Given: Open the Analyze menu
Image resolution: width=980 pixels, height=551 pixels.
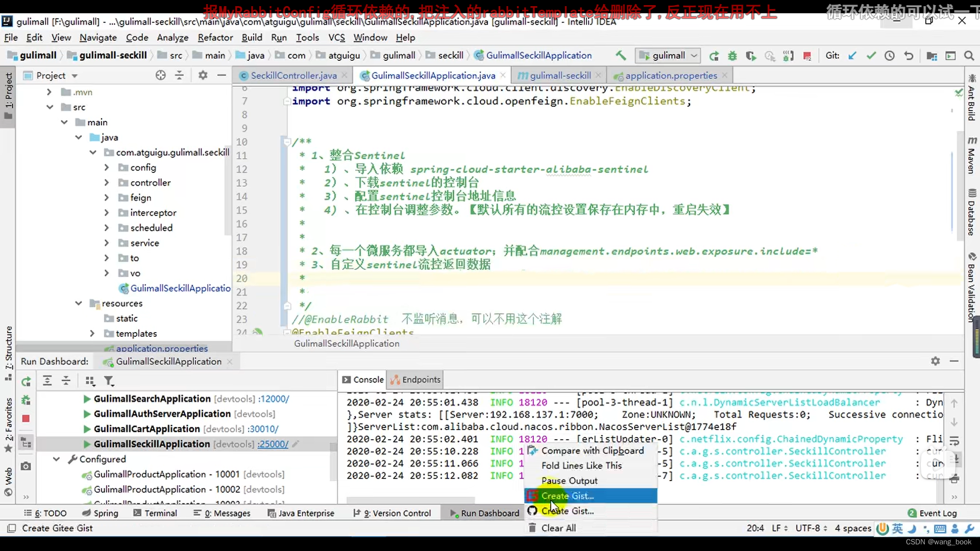Looking at the screenshot, I should [x=173, y=37].
